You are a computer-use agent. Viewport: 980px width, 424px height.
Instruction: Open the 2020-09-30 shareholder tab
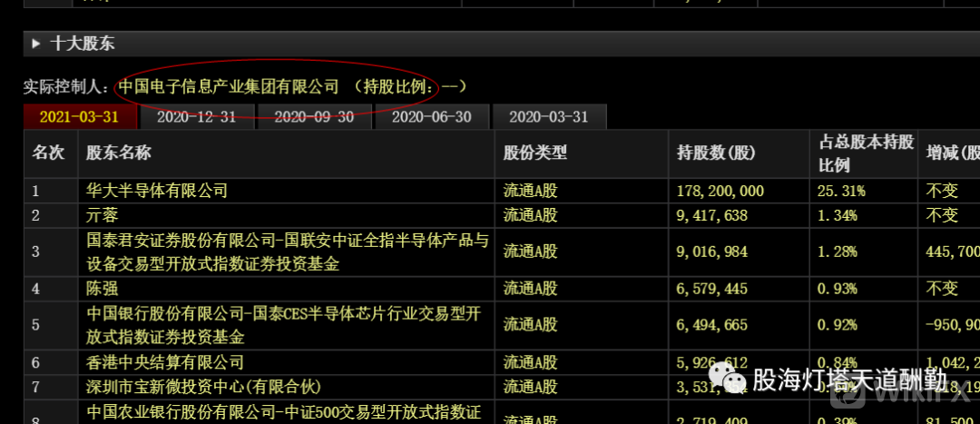(x=314, y=117)
